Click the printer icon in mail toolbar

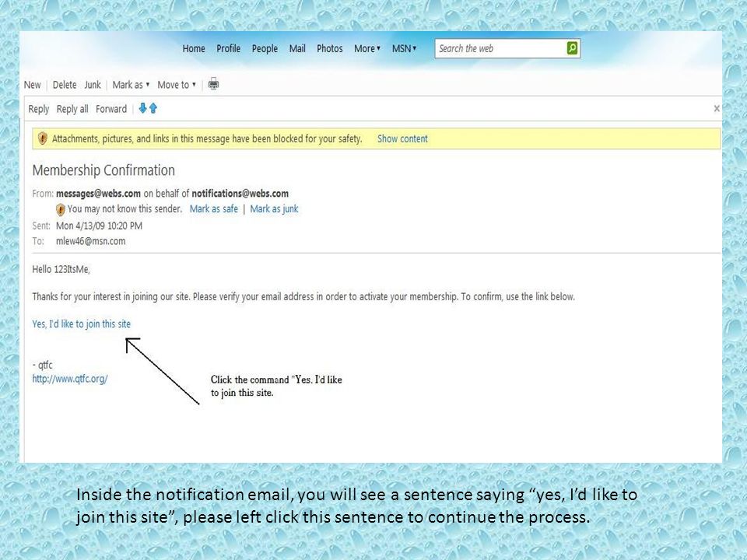pyautogui.click(x=213, y=84)
